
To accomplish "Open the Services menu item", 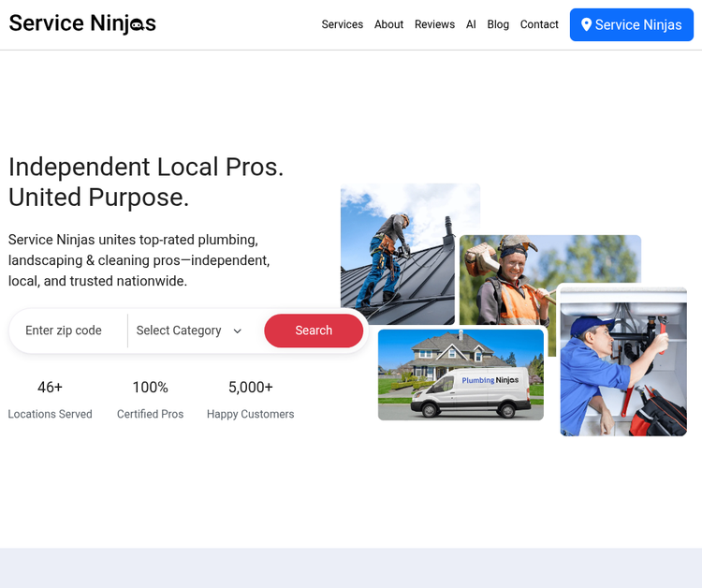I will 342,24.
